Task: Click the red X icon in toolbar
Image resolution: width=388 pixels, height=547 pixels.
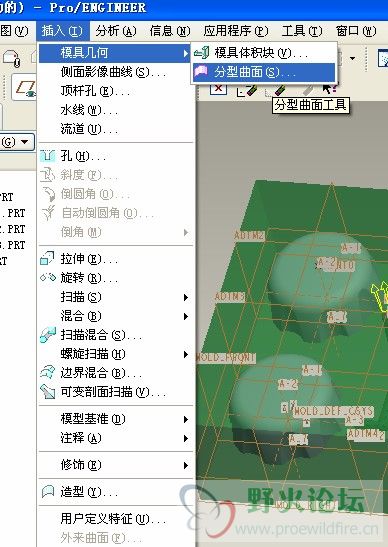Action: point(218,88)
